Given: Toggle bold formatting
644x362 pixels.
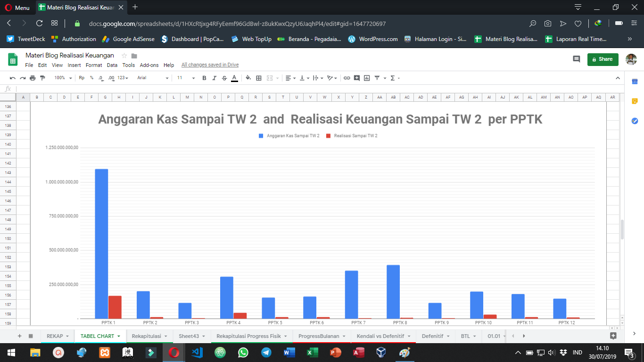Looking at the screenshot, I should point(204,78).
